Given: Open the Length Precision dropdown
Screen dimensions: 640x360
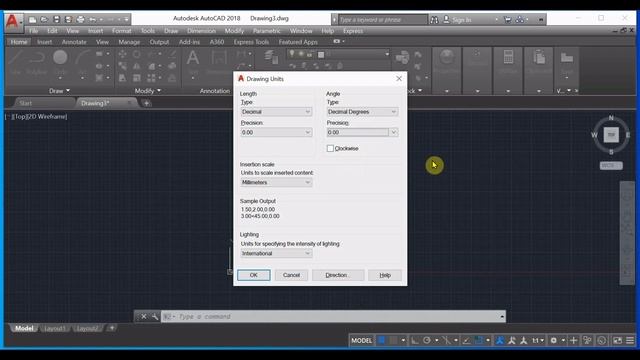Looking at the screenshot, I should pos(276,132).
